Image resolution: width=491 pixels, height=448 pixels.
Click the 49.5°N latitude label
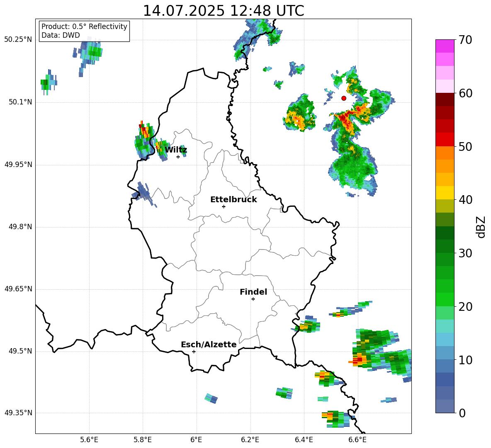(20, 351)
